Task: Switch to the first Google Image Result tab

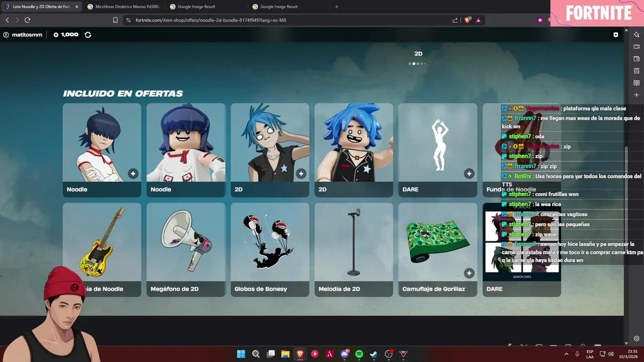Action: tap(206, 7)
